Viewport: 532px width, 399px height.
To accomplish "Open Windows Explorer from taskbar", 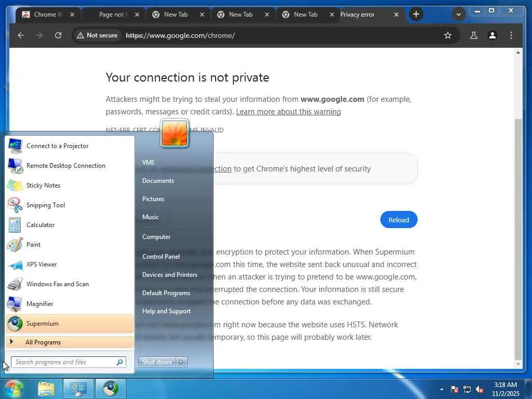I will [46, 389].
